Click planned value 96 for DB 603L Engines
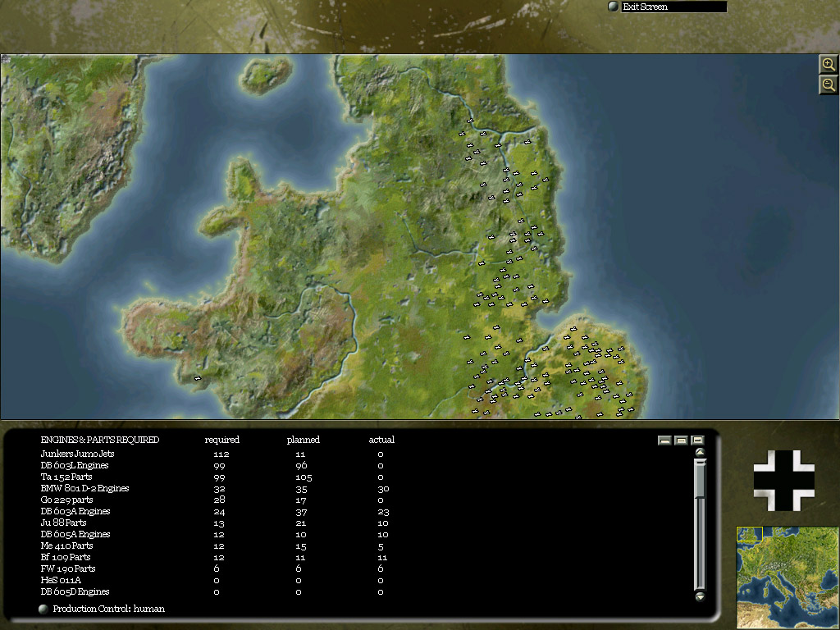This screenshot has width=840, height=630. point(301,466)
